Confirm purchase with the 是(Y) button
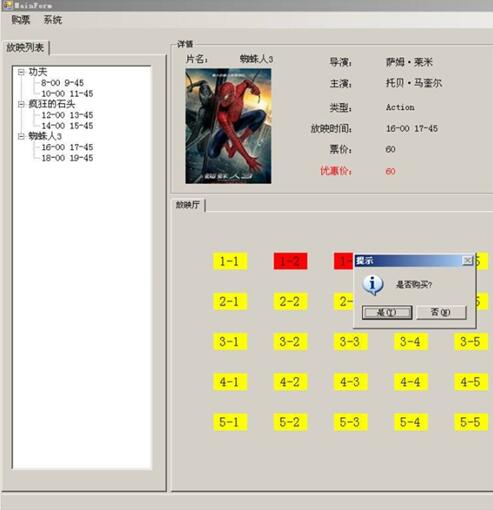The height and width of the screenshot is (510, 493). click(387, 313)
